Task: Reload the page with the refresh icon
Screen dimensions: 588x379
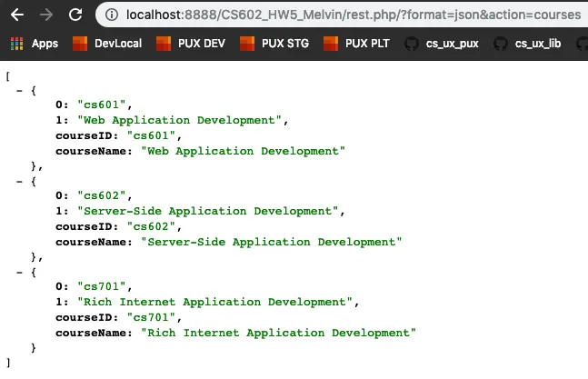Action: [75, 15]
